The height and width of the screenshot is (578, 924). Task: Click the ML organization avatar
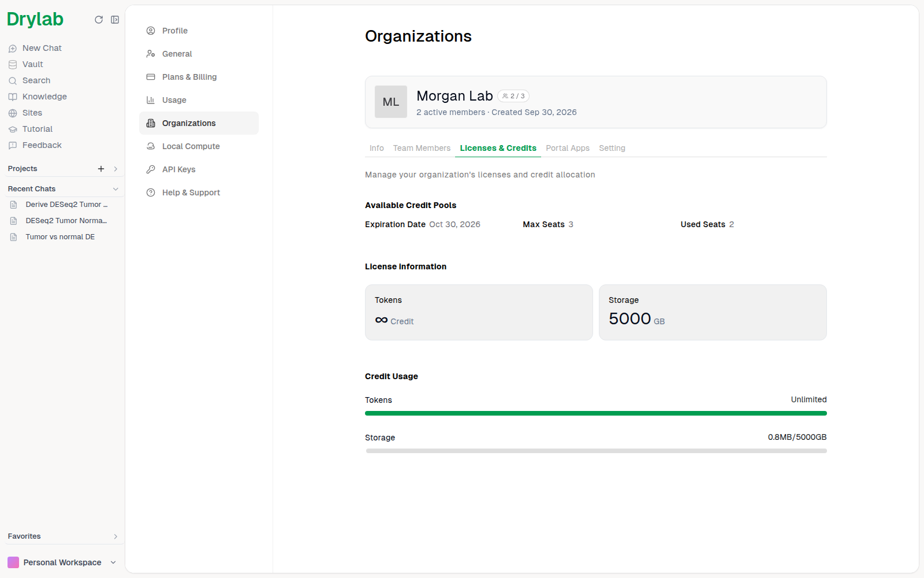click(x=391, y=102)
